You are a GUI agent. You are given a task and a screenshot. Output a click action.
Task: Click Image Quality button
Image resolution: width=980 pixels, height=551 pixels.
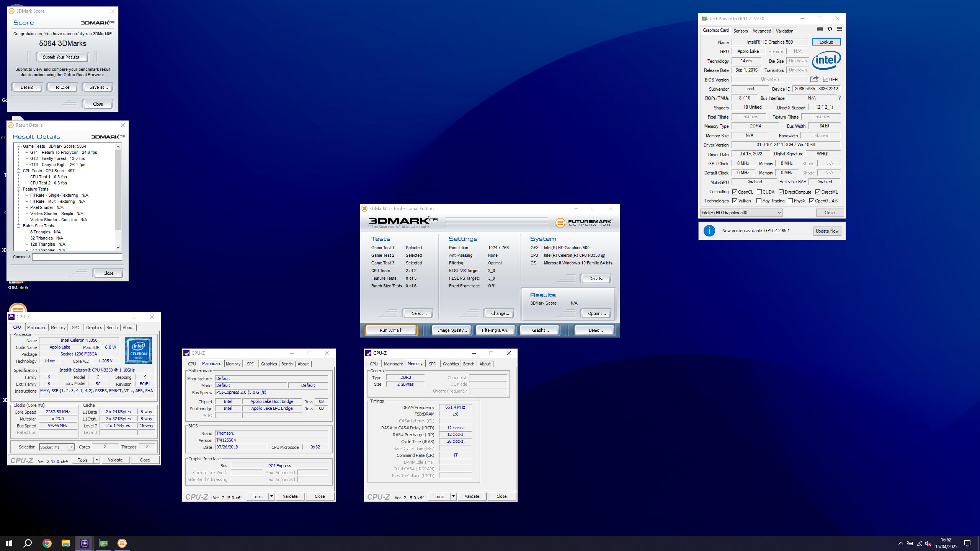point(452,330)
